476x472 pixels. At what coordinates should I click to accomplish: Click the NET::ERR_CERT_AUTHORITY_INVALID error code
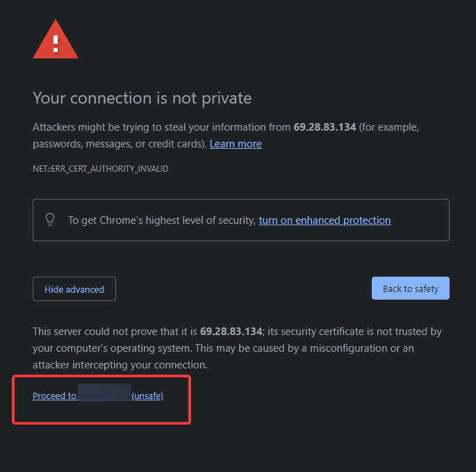pos(101,169)
